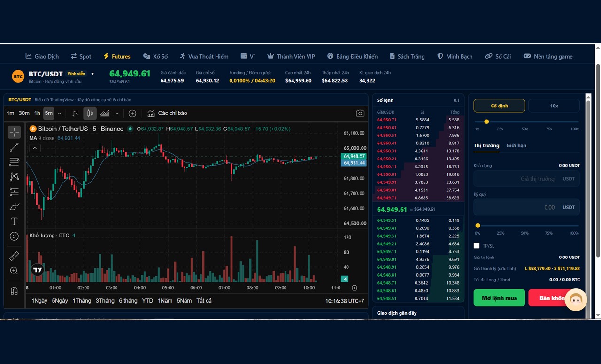Open the long position forecasting tools
601x364 pixels.
tap(14, 191)
